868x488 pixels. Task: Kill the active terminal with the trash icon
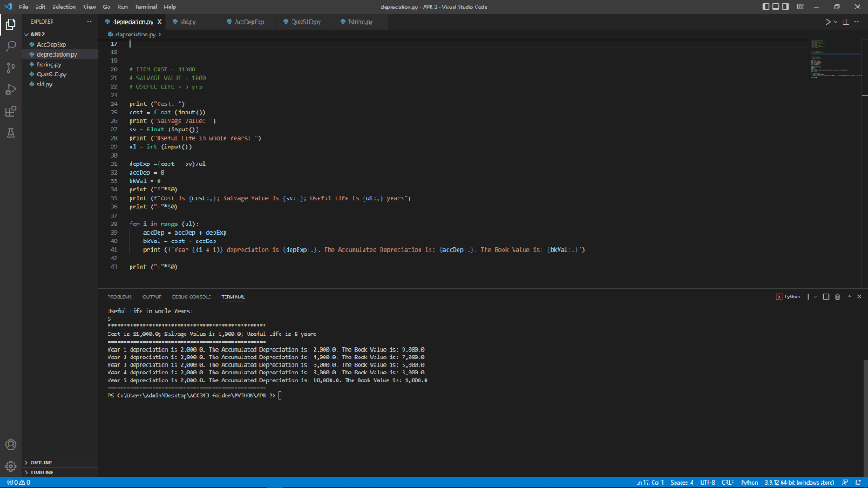(837, 297)
